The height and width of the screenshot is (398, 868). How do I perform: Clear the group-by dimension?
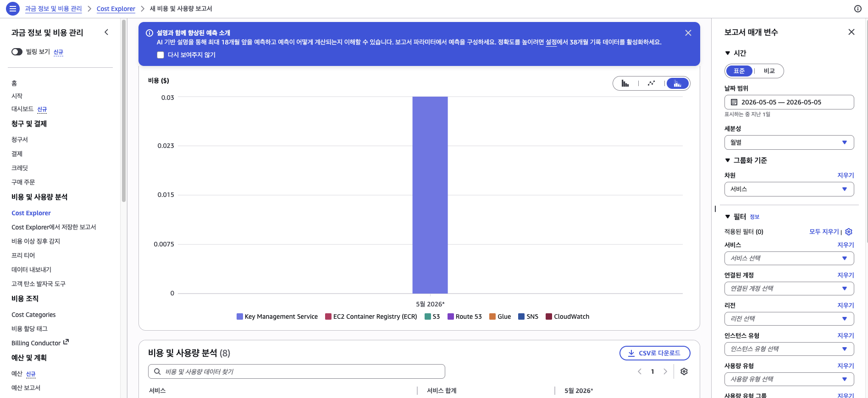coord(846,175)
